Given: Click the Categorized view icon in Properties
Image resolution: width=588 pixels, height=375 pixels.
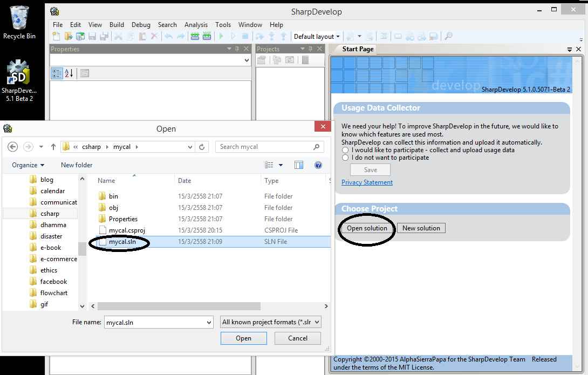Looking at the screenshot, I should pos(57,73).
